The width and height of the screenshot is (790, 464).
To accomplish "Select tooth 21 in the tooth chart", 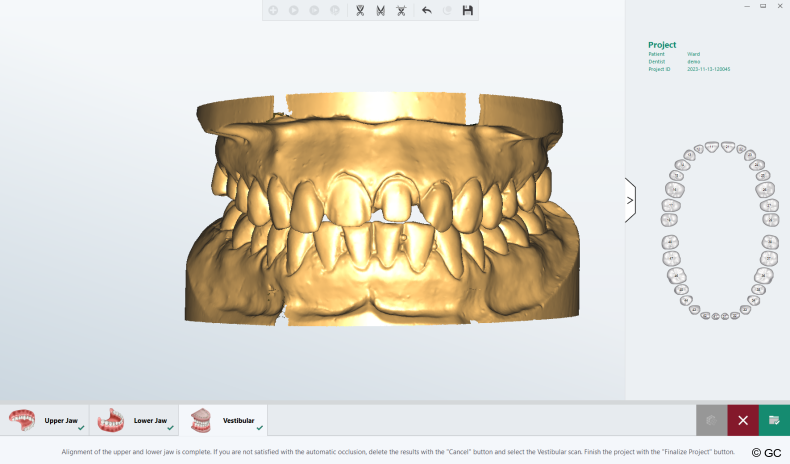I will [x=728, y=147].
